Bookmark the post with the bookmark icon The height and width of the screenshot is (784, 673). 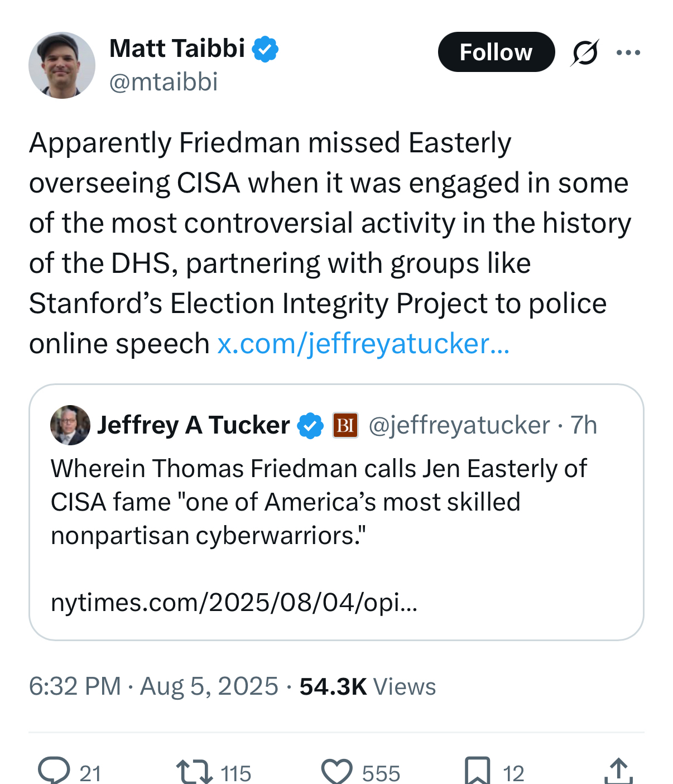[478, 772]
